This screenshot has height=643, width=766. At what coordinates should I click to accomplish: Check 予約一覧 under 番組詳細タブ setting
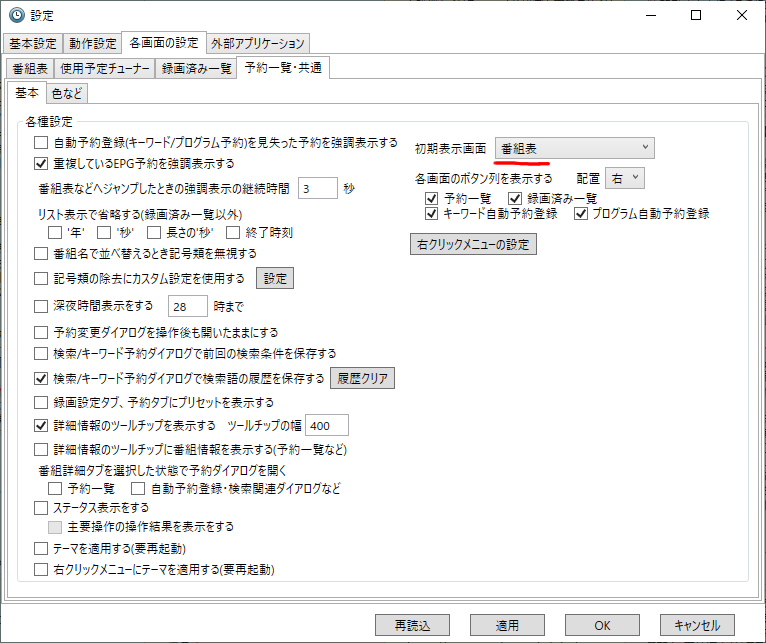tap(55, 488)
